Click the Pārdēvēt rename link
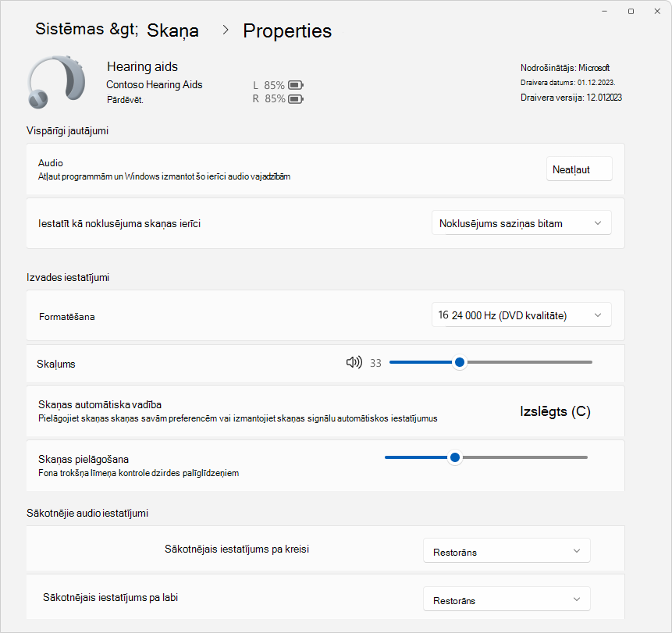Viewport: 672px width, 633px height. click(125, 100)
